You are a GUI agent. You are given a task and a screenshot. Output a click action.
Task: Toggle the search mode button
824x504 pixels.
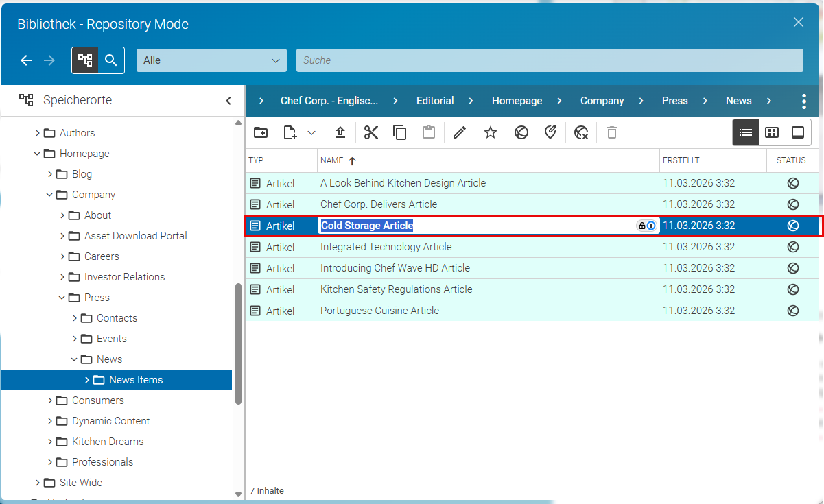111,60
